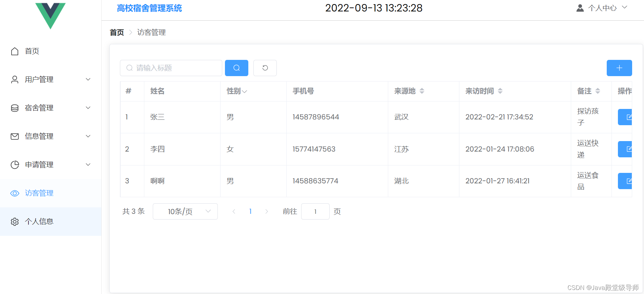Open the 信息管理 menu
The height and width of the screenshot is (294, 644).
pyautogui.click(x=51, y=136)
